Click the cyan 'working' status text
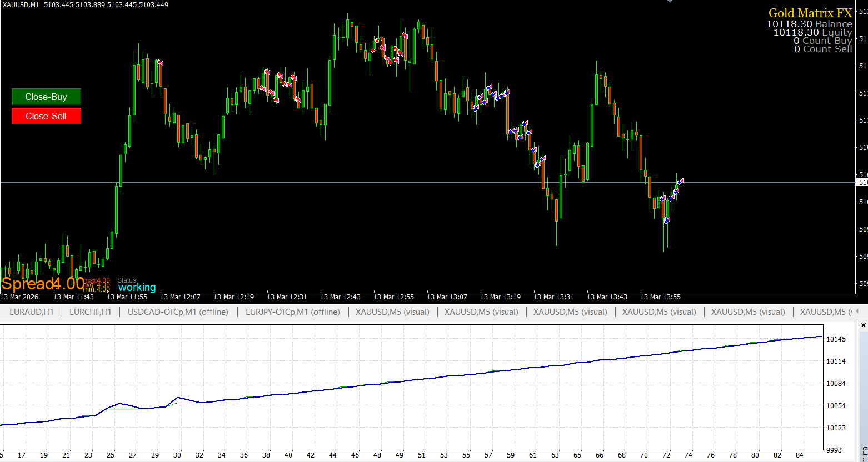The height and width of the screenshot is (462, 868). click(x=137, y=288)
